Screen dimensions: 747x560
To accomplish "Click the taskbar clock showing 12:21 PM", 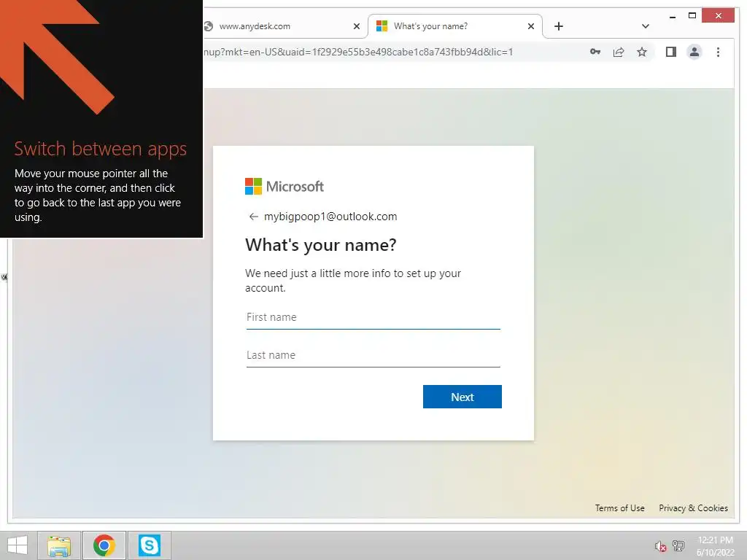I will click(715, 546).
